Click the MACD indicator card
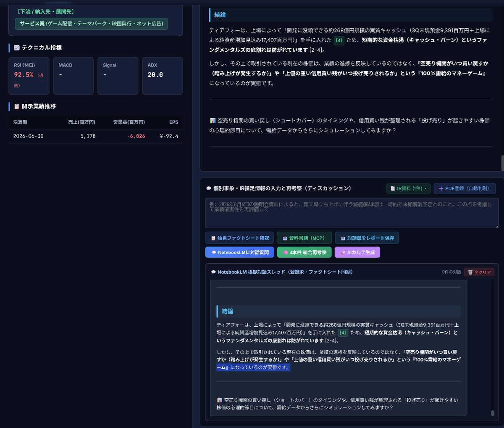This screenshot has width=504, height=428. (73, 76)
